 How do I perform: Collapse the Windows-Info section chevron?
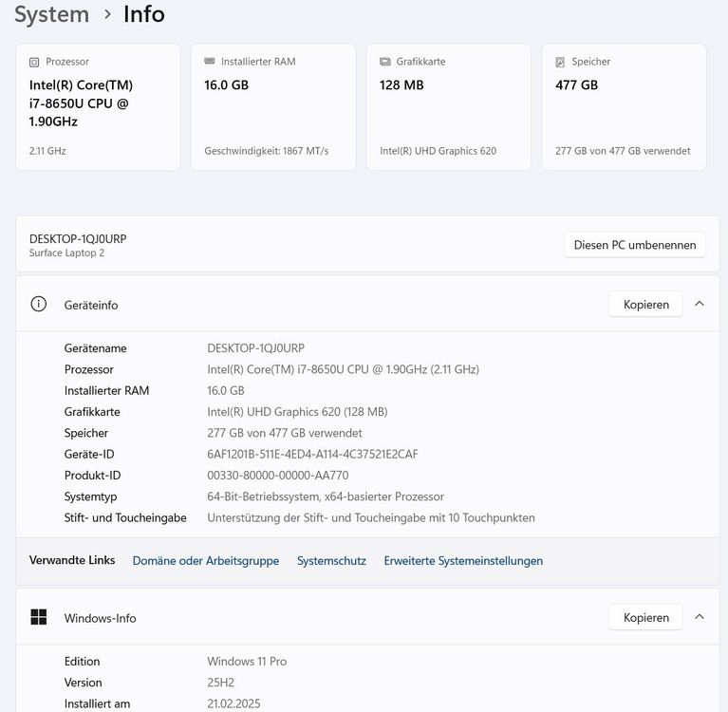click(x=700, y=617)
